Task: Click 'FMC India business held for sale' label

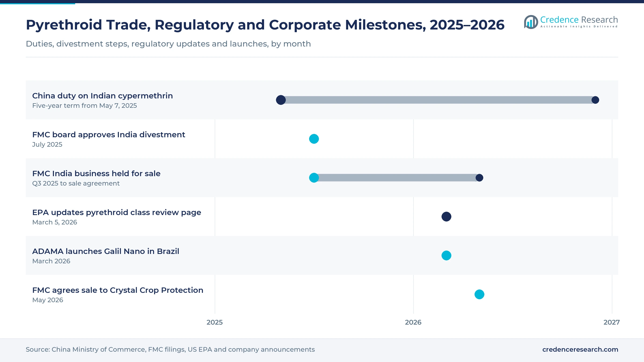Action: tap(96, 173)
